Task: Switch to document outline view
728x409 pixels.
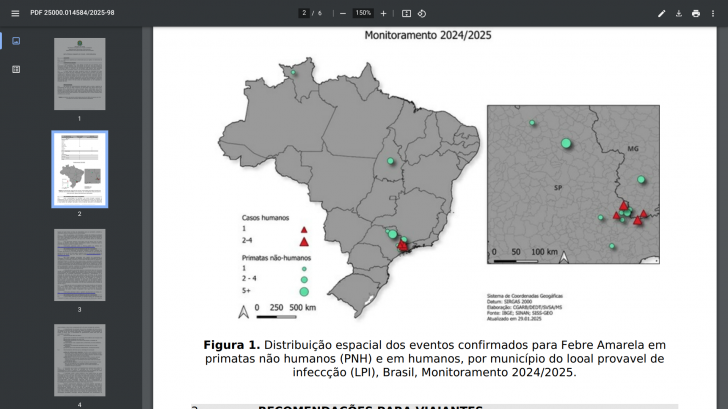Action: [x=16, y=69]
